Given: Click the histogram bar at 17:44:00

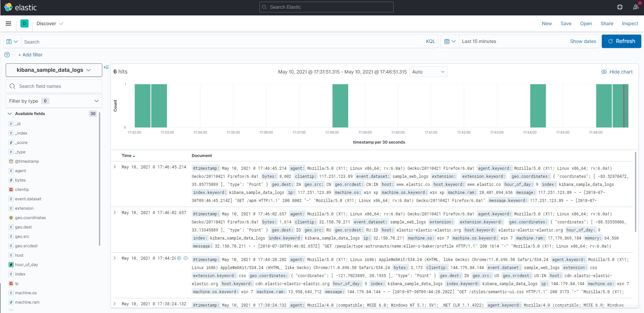Looking at the screenshot, I should click(538, 106).
